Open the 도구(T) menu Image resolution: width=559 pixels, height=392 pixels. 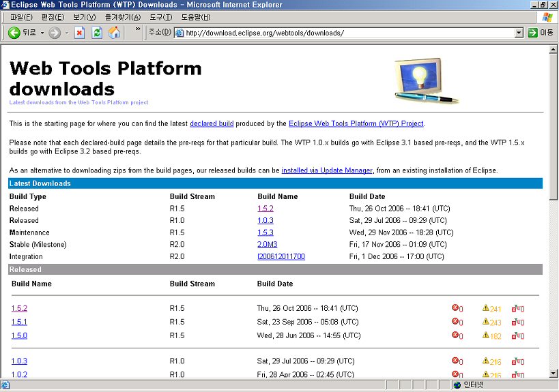click(160, 17)
